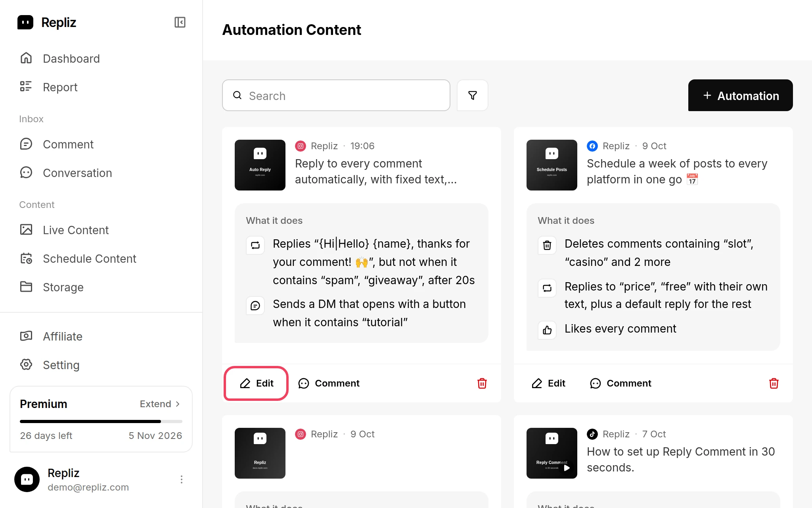Open the Auto Reply thumbnail
Image resolution: width=812 pixels, height=508 pixels.
260,165
